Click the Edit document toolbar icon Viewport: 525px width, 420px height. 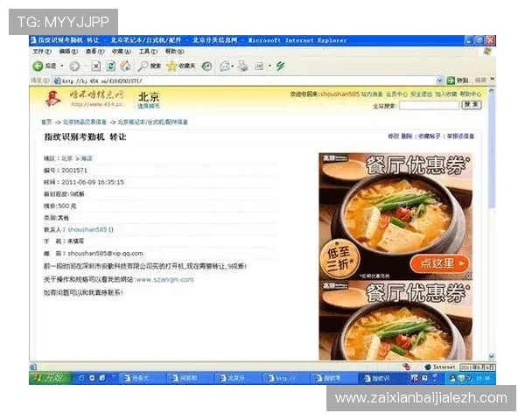pos(259,66)
